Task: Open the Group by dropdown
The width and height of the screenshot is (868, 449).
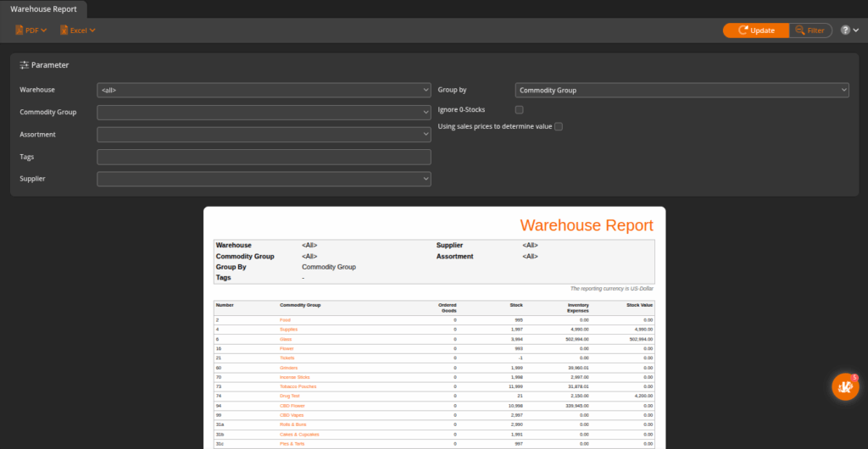Action: (682, 90)
